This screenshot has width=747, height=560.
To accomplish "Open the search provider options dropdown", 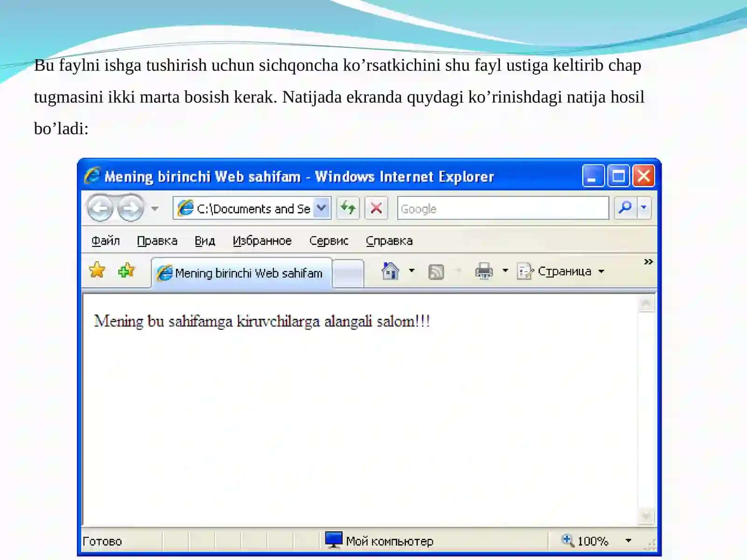I will coord(644,208).
